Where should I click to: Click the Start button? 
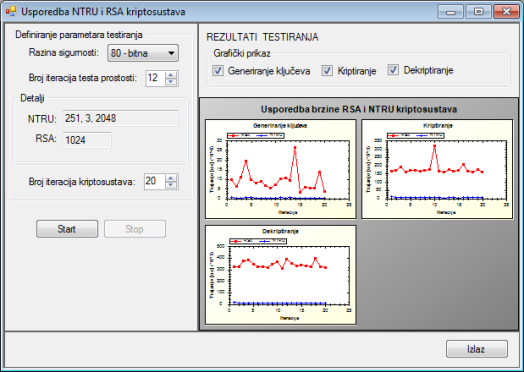tap(67, 229)
